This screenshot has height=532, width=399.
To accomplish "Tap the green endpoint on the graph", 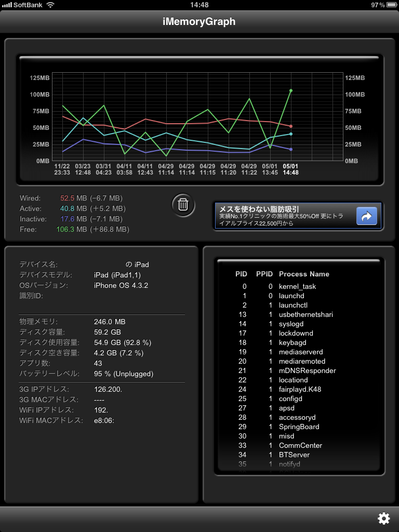I will pos(291,90).
